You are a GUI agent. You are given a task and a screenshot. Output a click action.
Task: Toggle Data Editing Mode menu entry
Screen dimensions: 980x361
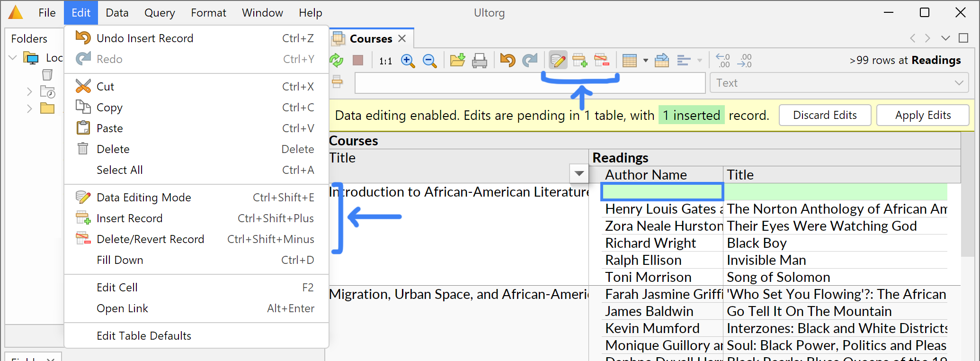[196, 198]
